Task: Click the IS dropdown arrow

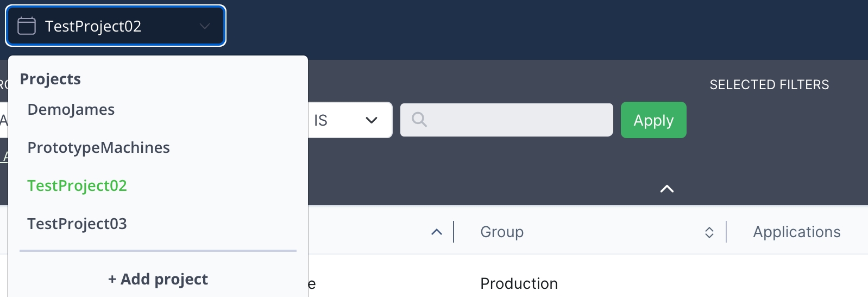Action: (372, 120)
